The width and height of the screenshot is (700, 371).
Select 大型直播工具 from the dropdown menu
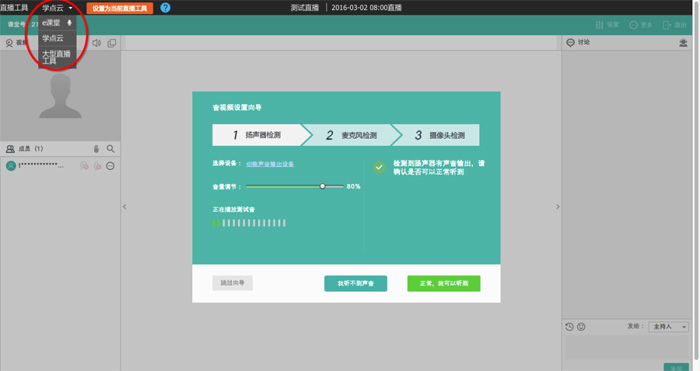57,57
